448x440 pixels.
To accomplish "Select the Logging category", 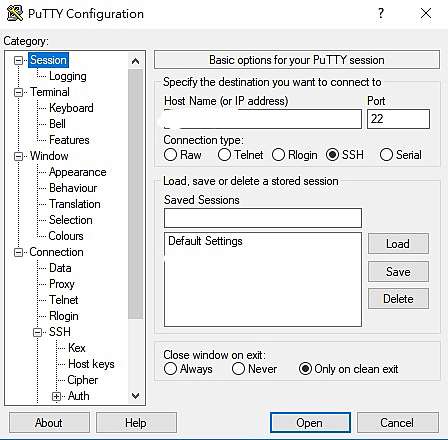I will [x=68, y=76].
